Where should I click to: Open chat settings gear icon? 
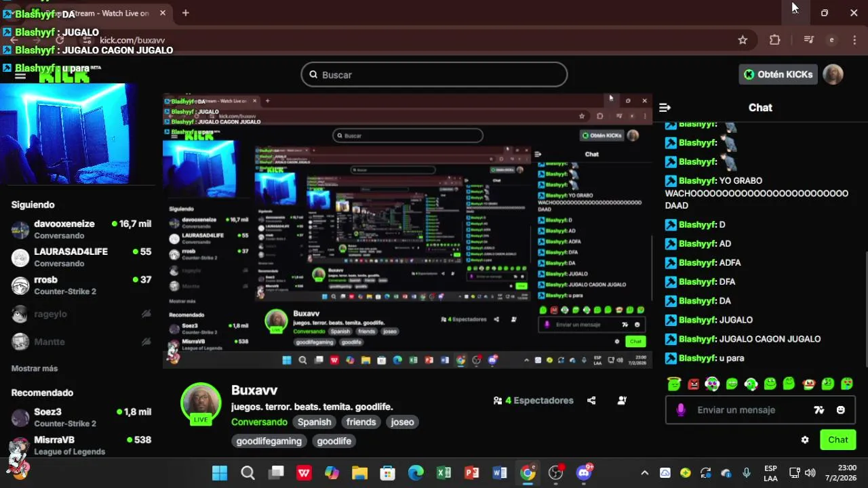(x=805, y=440)
